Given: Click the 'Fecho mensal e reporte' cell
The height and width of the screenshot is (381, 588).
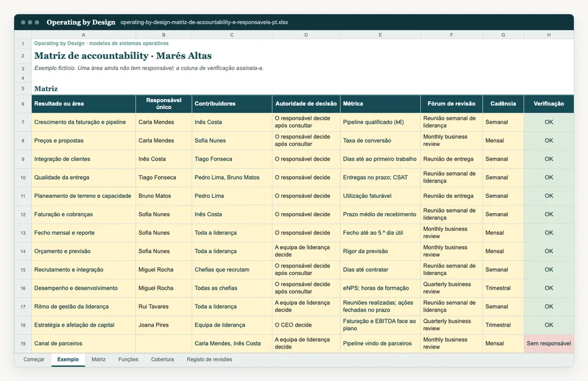Looking at the screenshot, I should 84,233.
